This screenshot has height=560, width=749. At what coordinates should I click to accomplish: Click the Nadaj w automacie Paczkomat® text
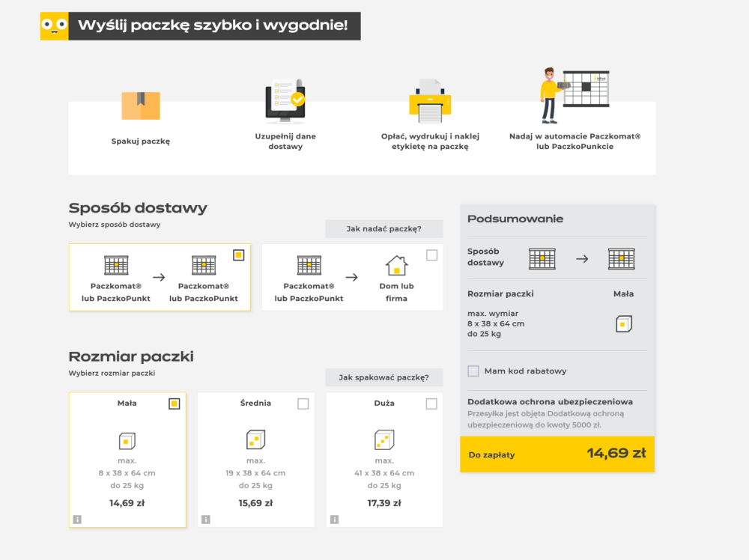575,141
